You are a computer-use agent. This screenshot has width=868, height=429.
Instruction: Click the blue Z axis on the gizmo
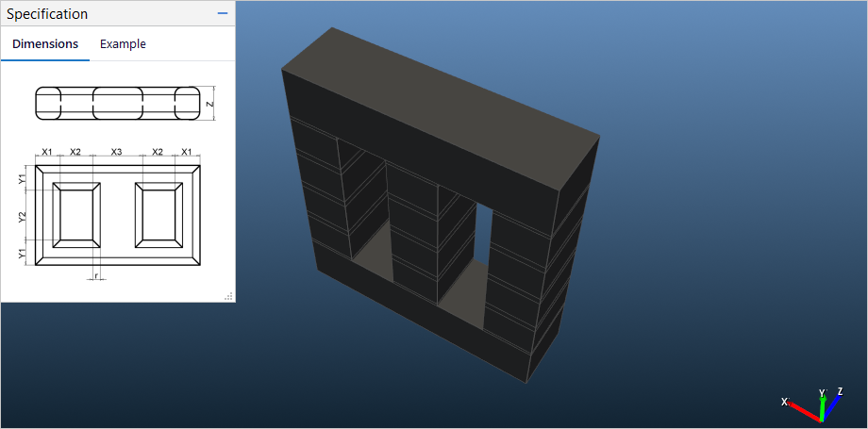click(x=832, y=407)
